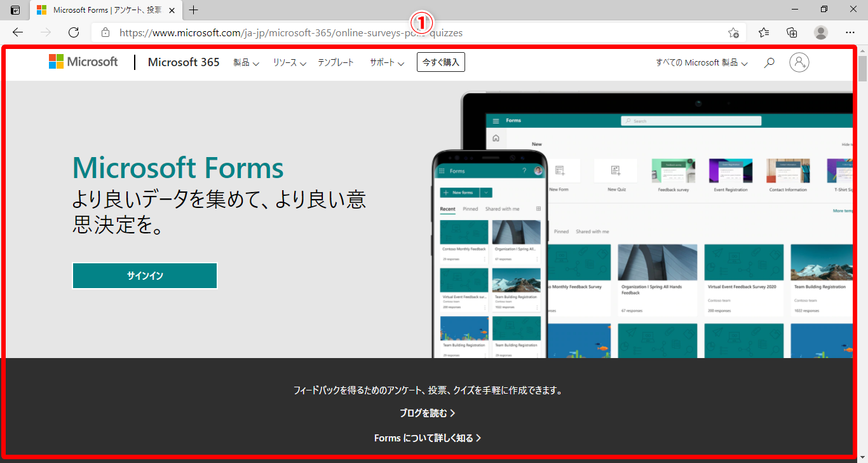Close the Microsoft Forms tab

tap(172, 10)
